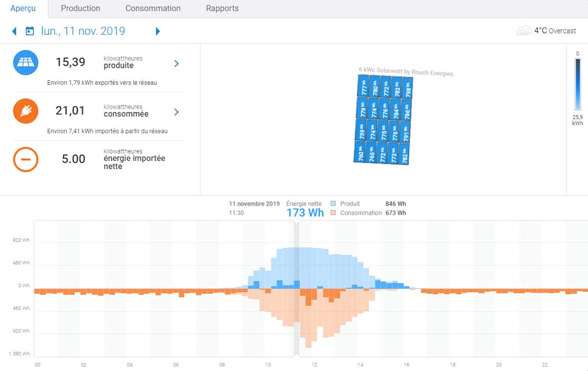The image size is (588, 371).
Task: Click the orange net imported energy icon
Action: coord(25,159)
